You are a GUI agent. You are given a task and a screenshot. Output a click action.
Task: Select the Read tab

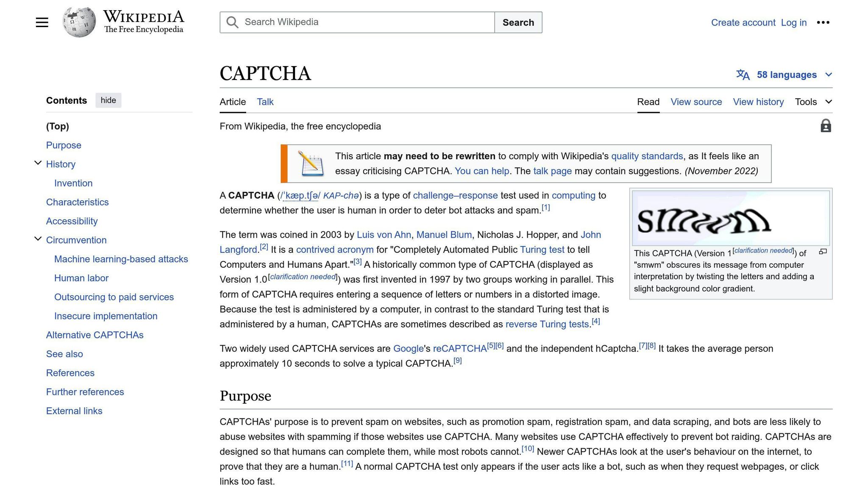point(648,102)
